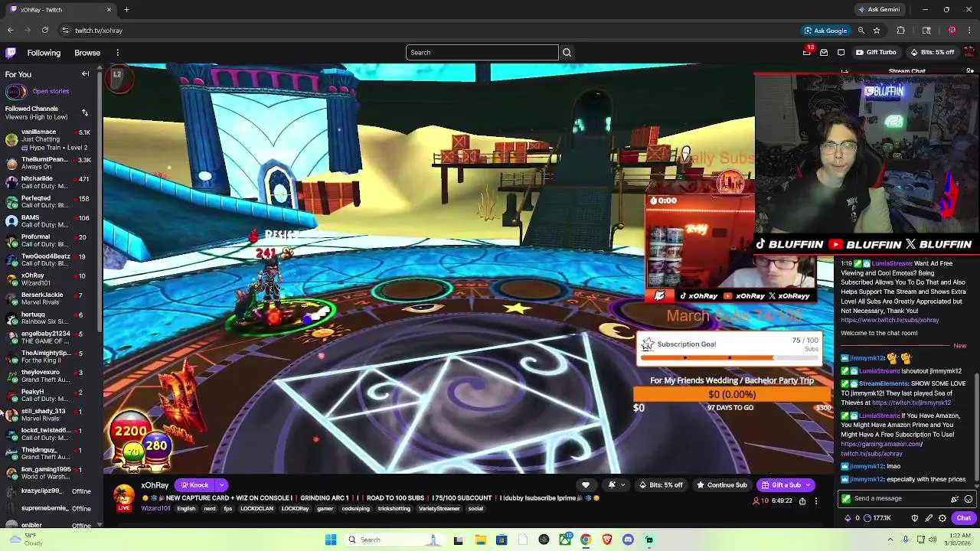
Task: Open Twitch notifications with the 13 badge
Action: (x=807, y=52)
